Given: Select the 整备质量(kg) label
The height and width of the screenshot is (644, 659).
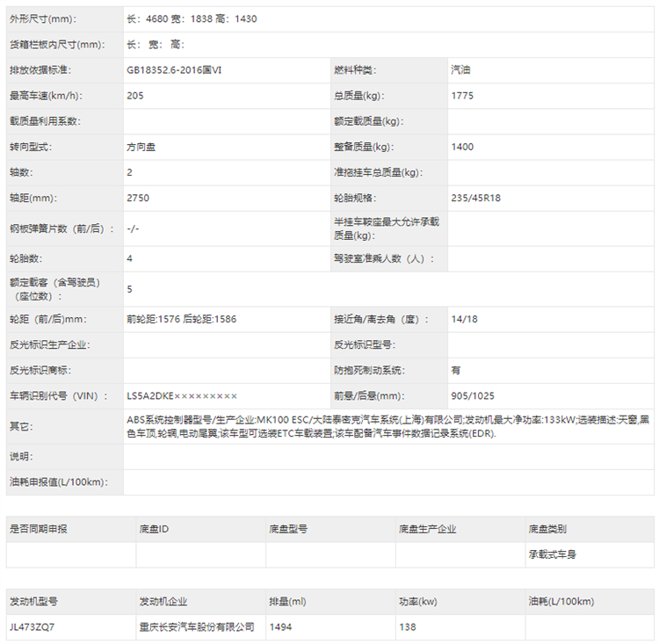Looking at the screenshot, I should click(364, 147).
